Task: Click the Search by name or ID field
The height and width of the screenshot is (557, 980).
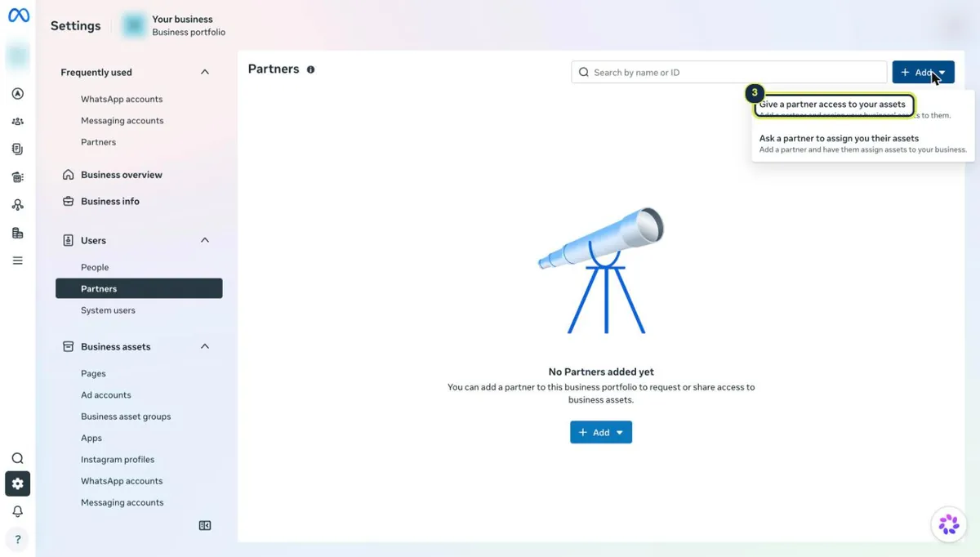Action: pyautogui.click(x=729, y=73)
